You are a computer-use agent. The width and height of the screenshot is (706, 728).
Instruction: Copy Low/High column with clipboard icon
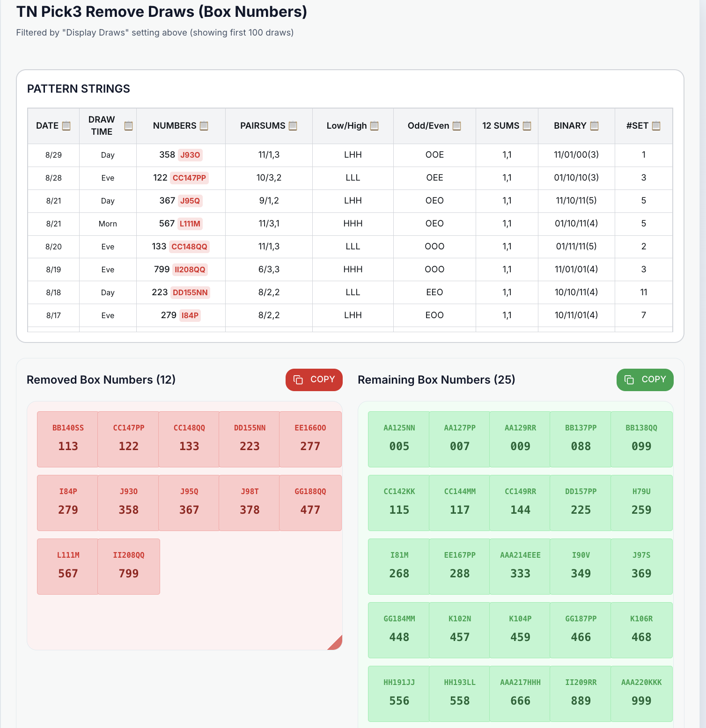click(375, 126)
